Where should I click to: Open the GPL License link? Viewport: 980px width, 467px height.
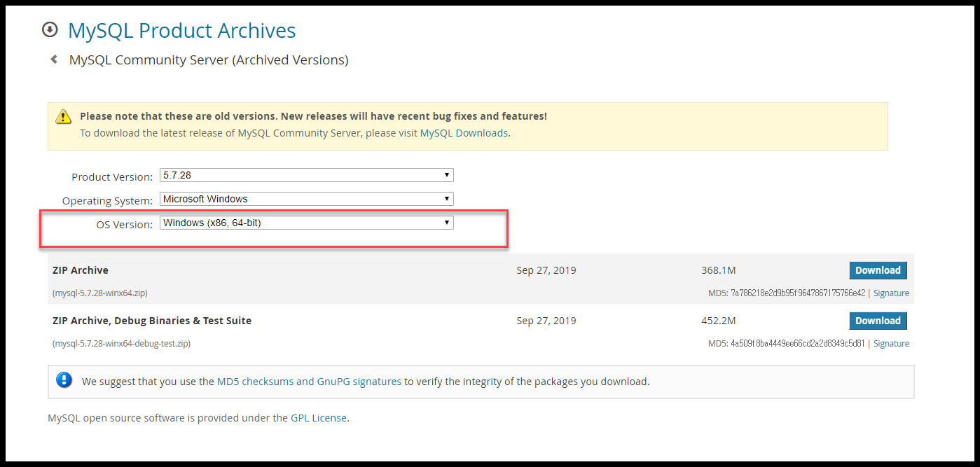click(319, 418)
